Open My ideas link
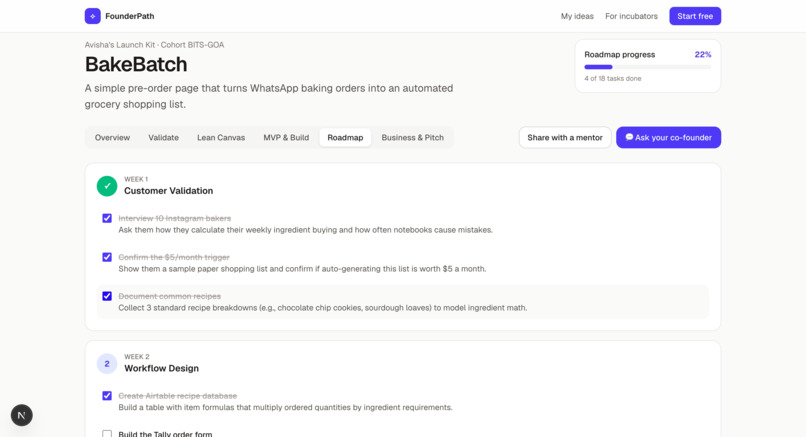This screenshot has width=806, height=437. click(x=577, y=16)
